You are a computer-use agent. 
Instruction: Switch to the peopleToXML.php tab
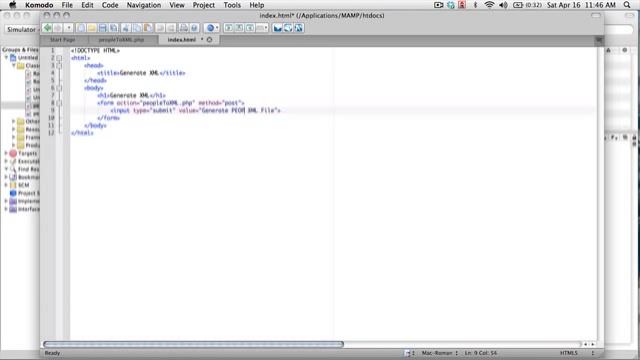(122, 40)
